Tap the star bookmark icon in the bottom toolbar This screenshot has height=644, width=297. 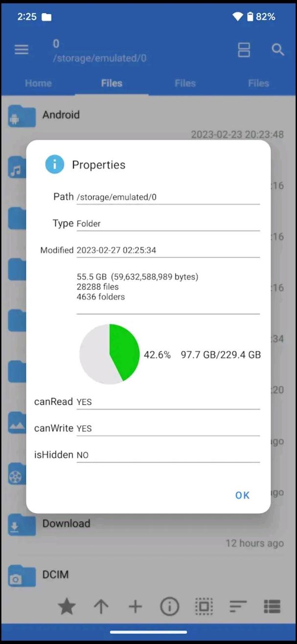(67, 606)
